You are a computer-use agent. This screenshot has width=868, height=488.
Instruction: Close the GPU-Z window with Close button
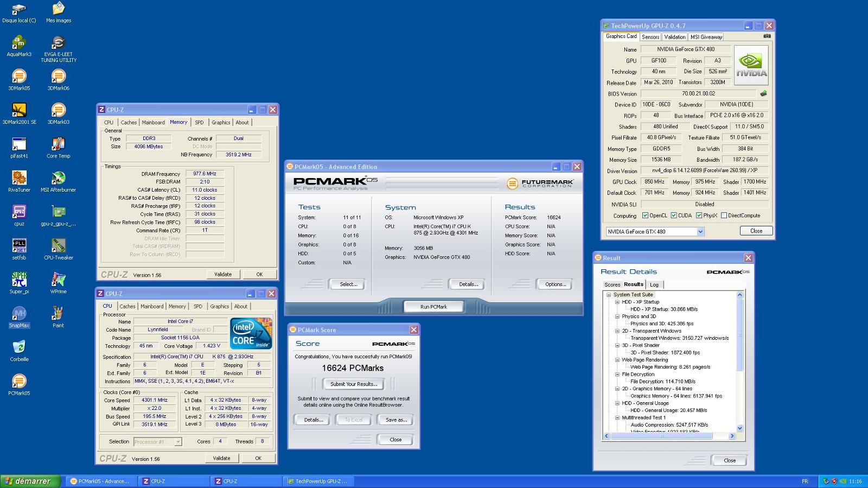(756, 231)
